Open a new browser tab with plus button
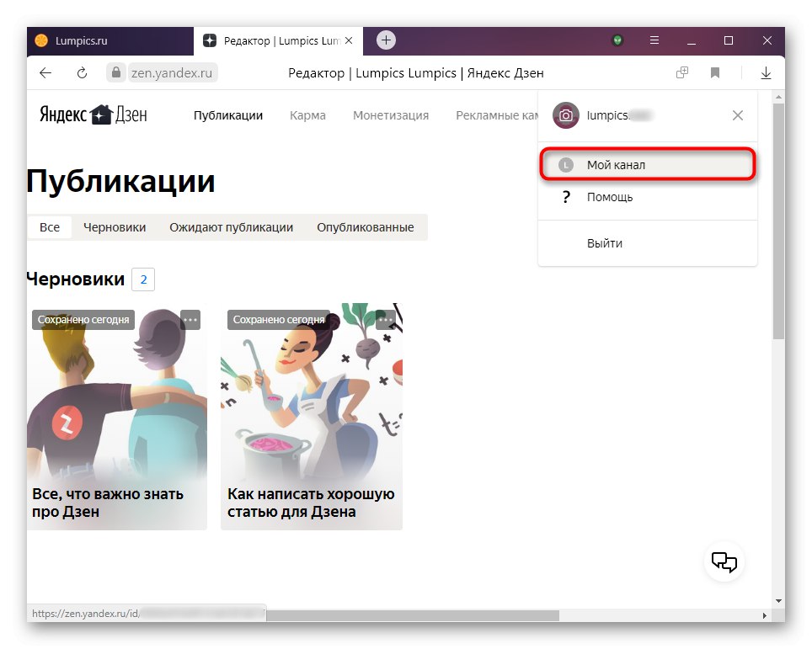Image resolution: width=812 pixels, height=649 pixels. (x=386, y=40)
